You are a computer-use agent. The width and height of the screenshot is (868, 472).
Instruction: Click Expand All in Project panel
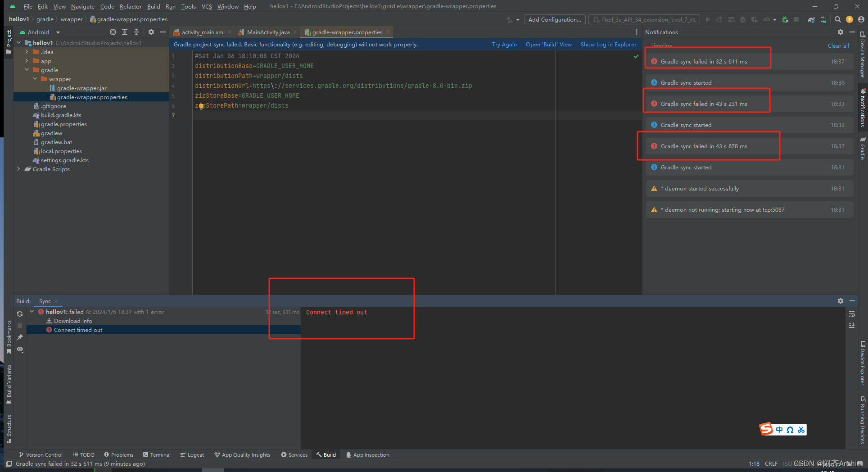[x=125, y=32]
